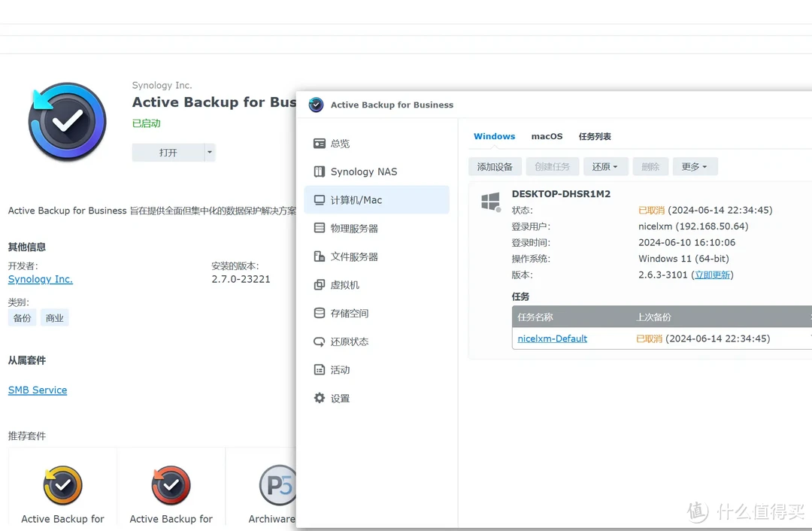
Task: Open the dropdown arrow beside 打开 button
Action: (x=210, y=153)
